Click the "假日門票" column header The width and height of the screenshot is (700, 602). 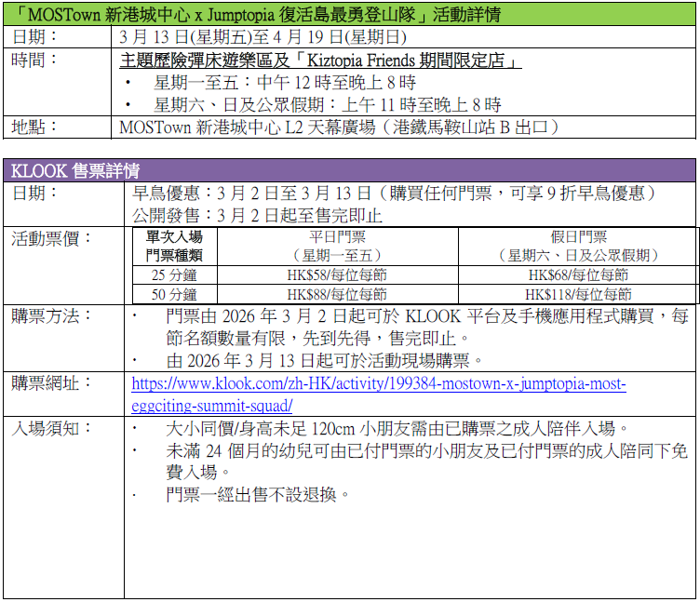[578, 238]
